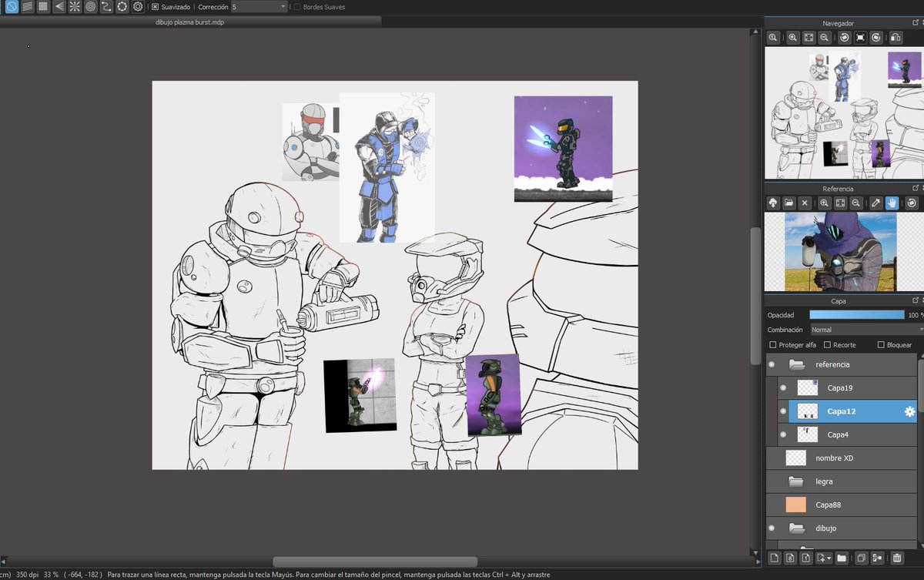Undock the Navegador panel
The width and height of the screenshot is (924, 580).
coord(916,23)
